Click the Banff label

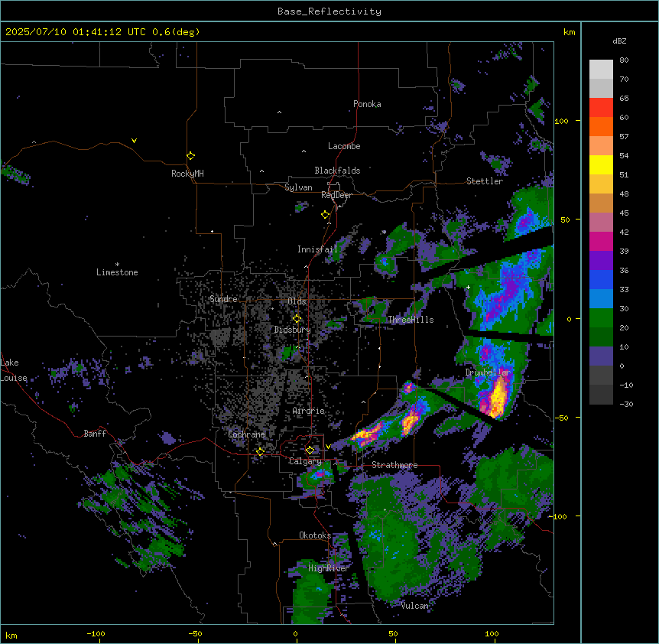(x=95, y=434)
